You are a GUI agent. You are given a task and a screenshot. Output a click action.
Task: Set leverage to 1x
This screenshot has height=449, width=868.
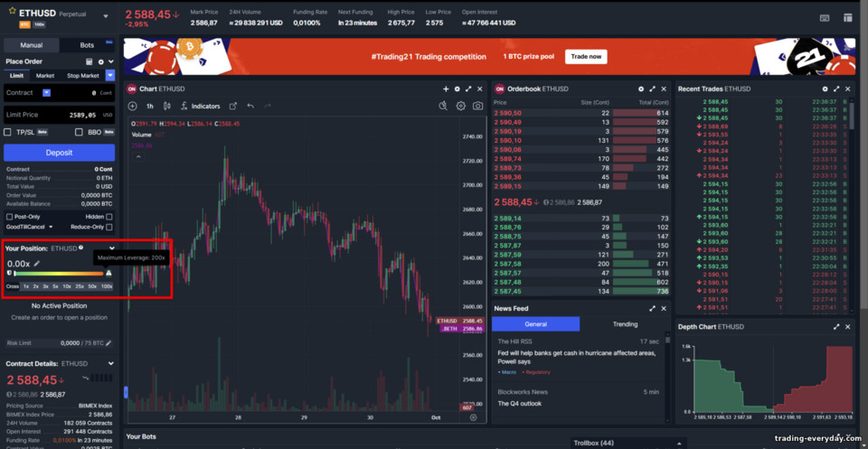pos(26,286)
